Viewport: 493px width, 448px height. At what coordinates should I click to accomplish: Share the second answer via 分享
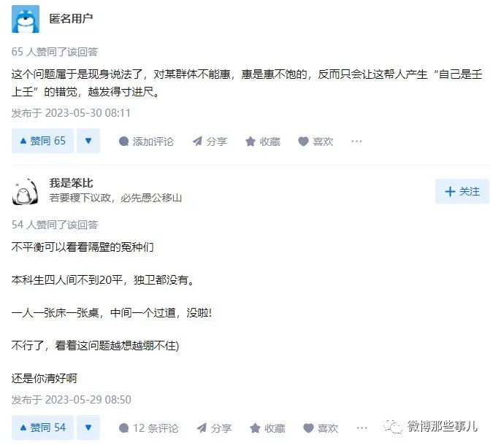[215, 428]
